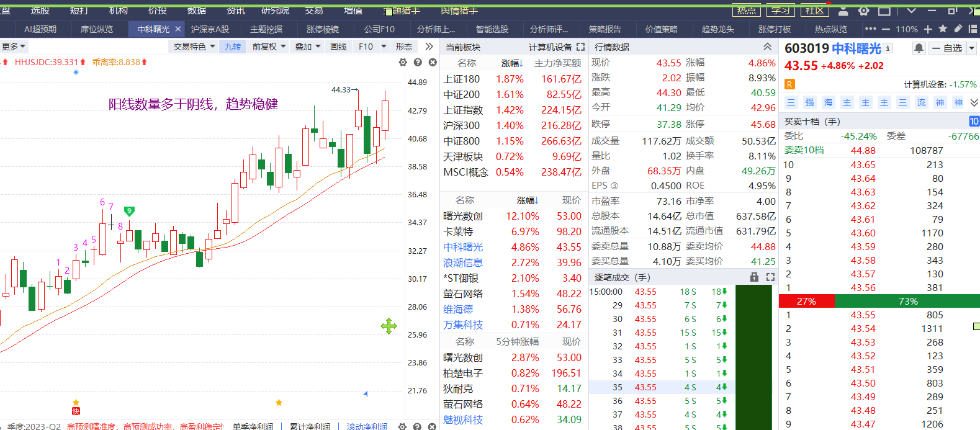The height and width of the screenshot is (430, 980).
Task: Select 单季净利润 view
Action: (253, 426)
